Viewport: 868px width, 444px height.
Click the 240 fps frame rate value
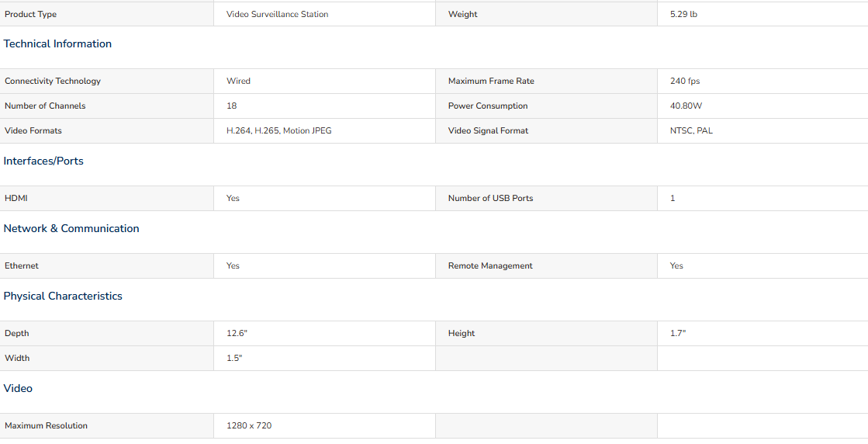coord(685,81)
